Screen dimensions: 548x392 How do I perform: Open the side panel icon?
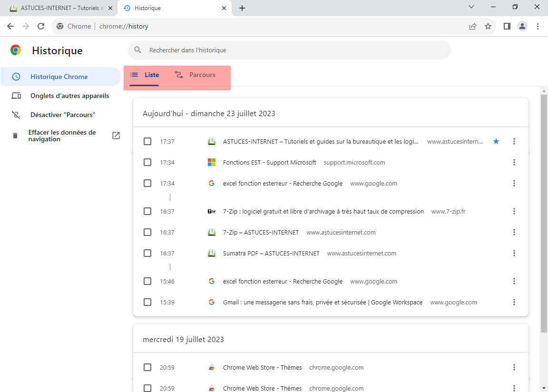coord(507,26)
